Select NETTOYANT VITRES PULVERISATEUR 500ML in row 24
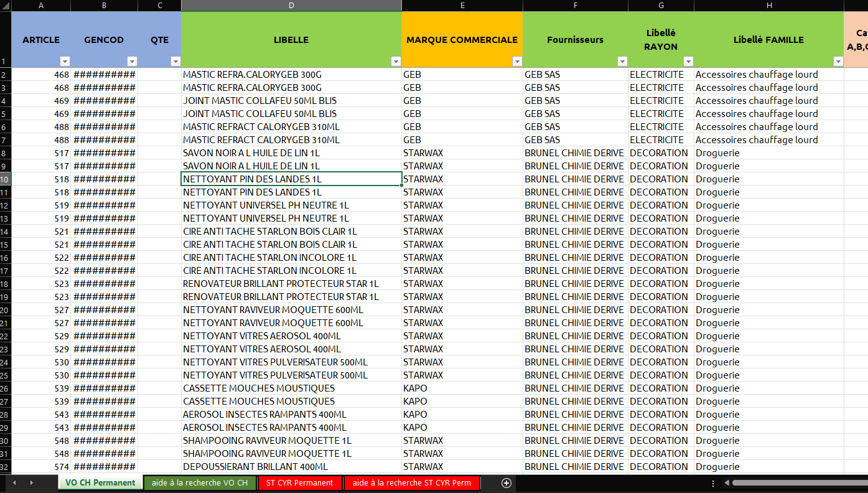Screen dimensions: 868x493 [291, 362]
